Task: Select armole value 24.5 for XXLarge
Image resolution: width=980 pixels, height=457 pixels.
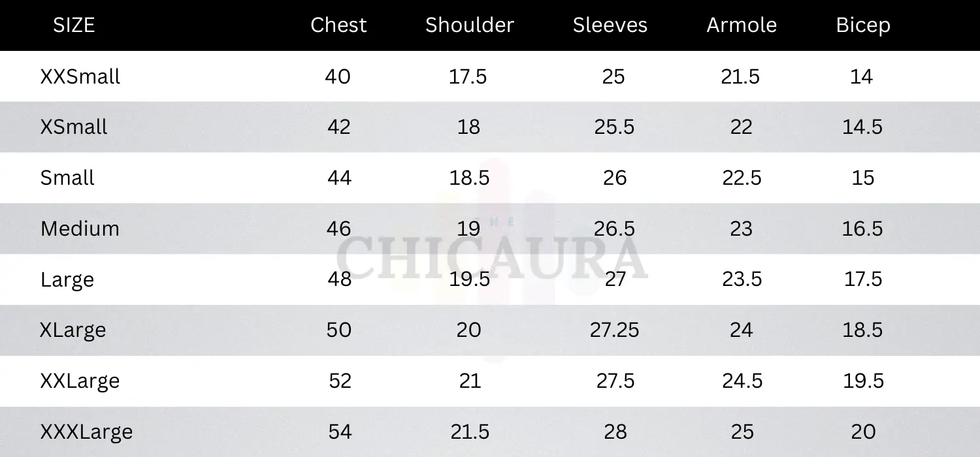Action: [742, 381]
